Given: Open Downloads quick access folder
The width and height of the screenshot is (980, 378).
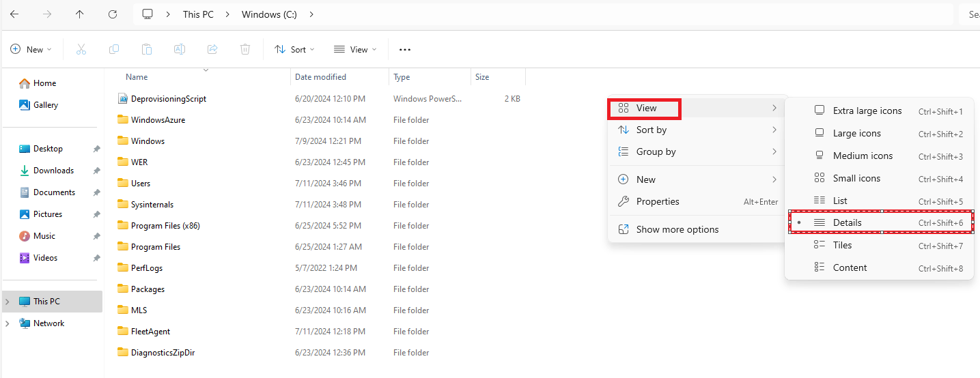Looking at the screenshot, I should 52,171.
